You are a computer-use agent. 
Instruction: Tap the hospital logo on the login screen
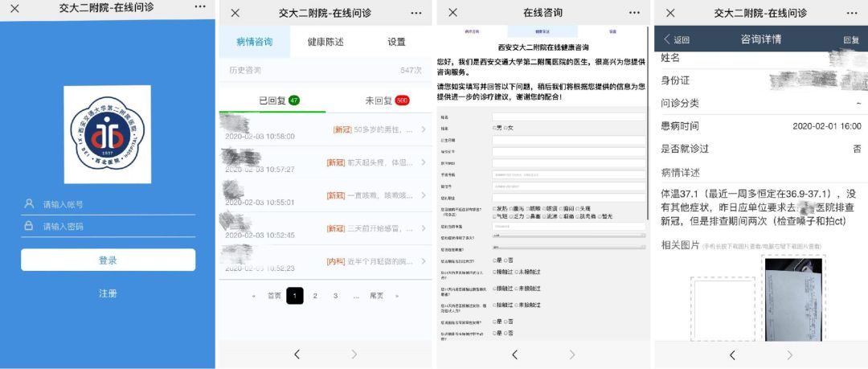(108, 134)
